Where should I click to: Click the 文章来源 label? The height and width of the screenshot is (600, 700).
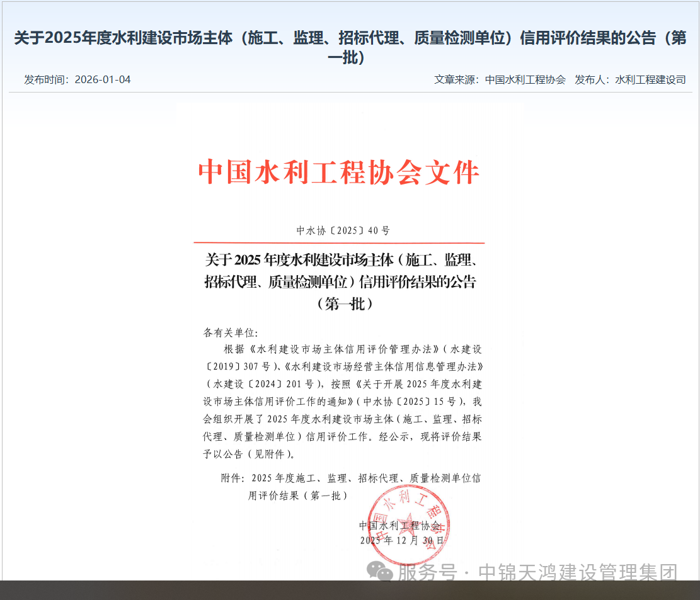click(456, 80)
